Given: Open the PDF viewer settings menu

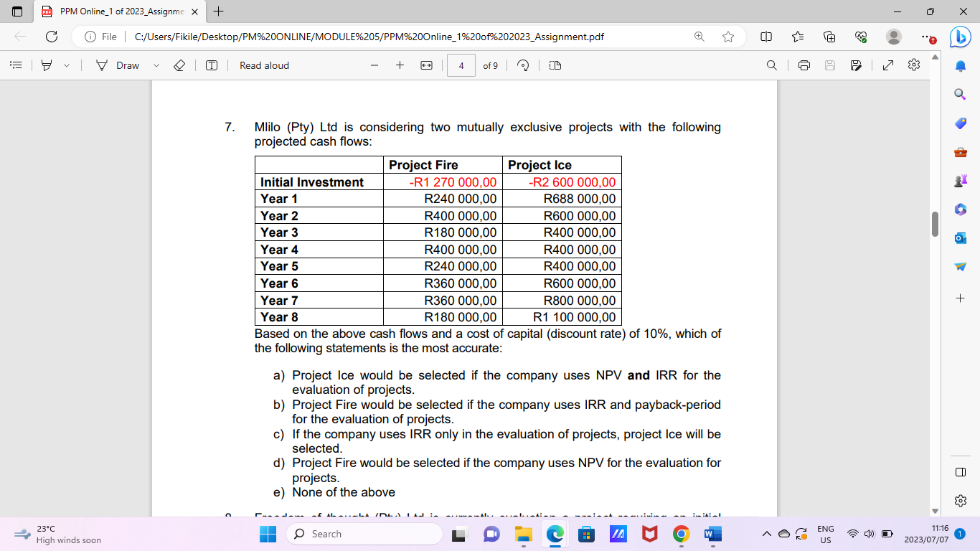Looking at the screenshot, I should (913, 65).
